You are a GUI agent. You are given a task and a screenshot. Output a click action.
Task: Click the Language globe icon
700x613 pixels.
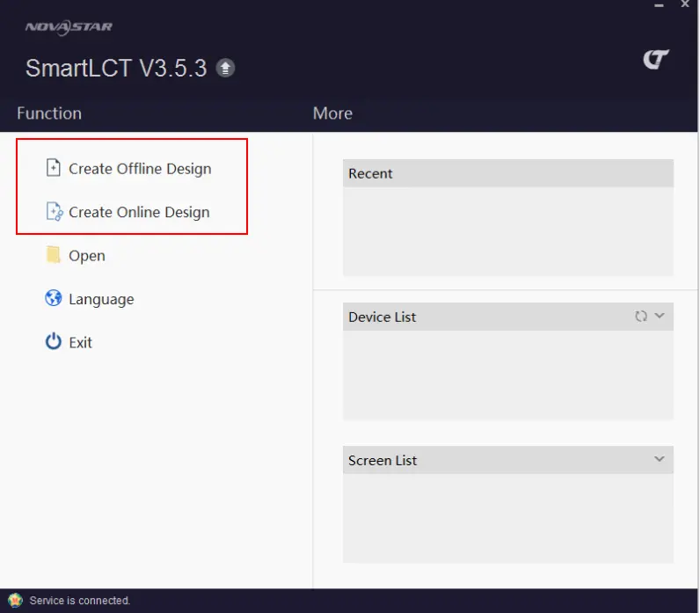54,299
